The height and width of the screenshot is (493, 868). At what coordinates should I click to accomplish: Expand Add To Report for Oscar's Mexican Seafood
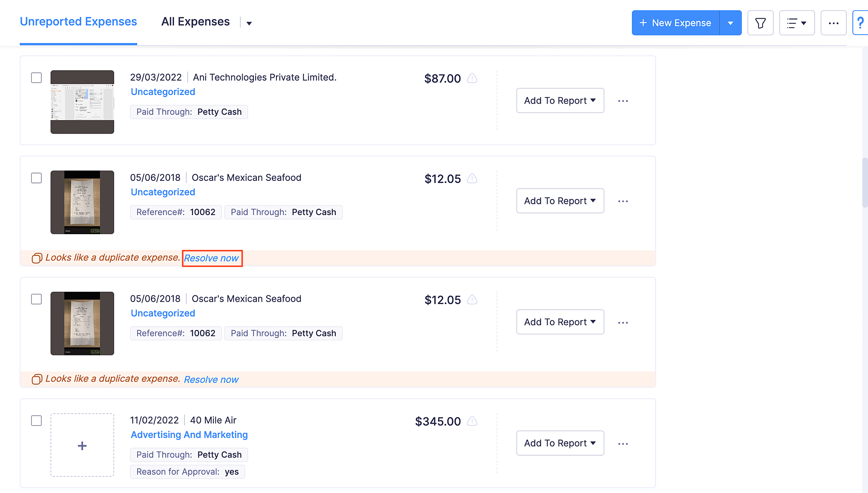point(560,201)
